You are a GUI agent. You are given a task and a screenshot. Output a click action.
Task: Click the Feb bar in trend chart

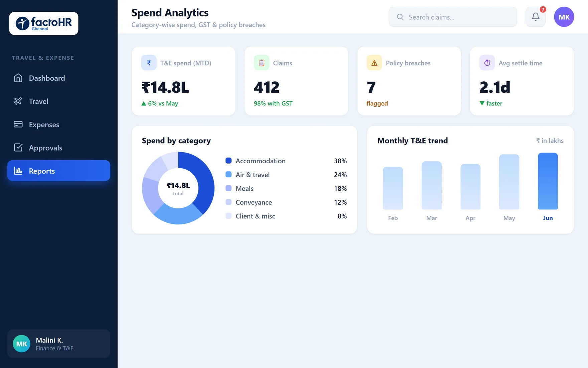393,188
